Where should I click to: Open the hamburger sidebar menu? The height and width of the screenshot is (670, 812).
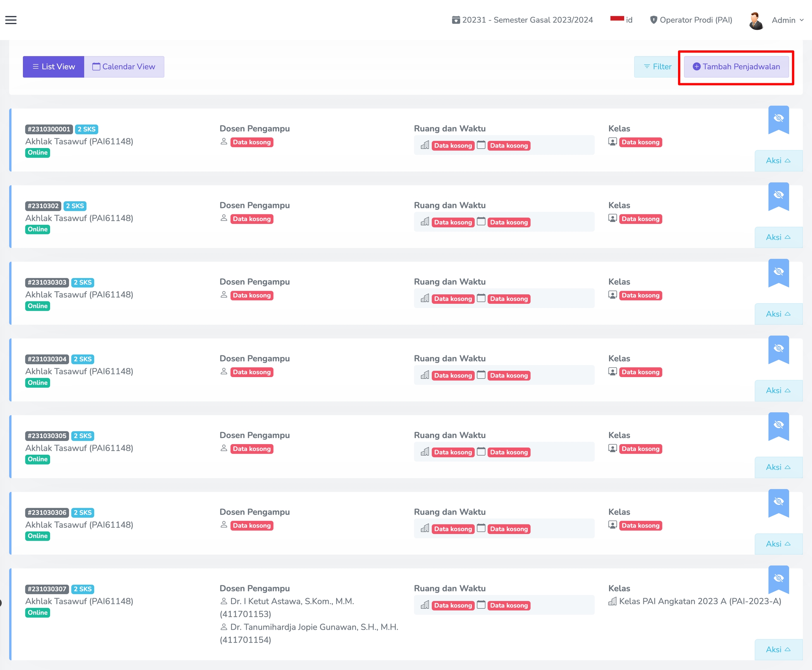point(11,20)
